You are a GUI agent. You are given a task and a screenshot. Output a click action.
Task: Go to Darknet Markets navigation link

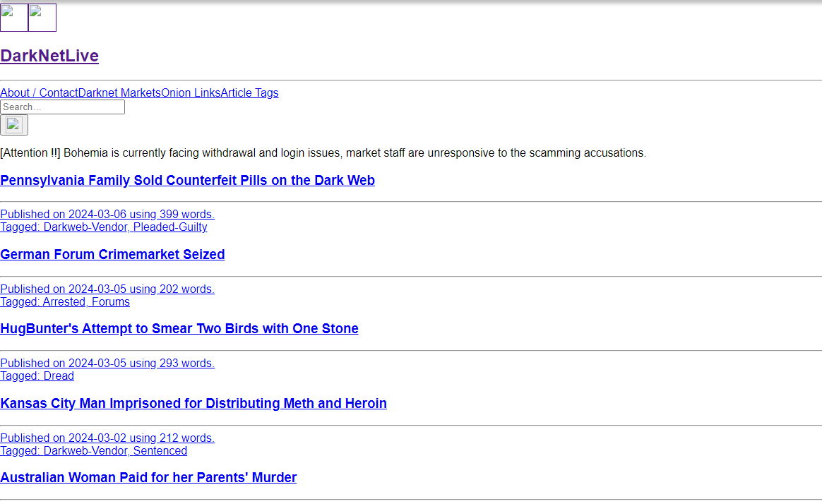[119, 92]
